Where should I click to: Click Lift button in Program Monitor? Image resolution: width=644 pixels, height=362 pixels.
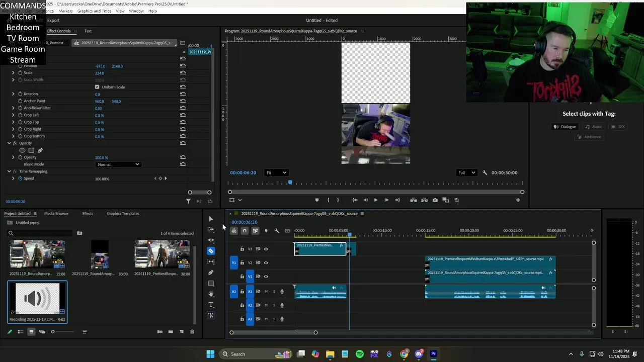tap(414, 200)
